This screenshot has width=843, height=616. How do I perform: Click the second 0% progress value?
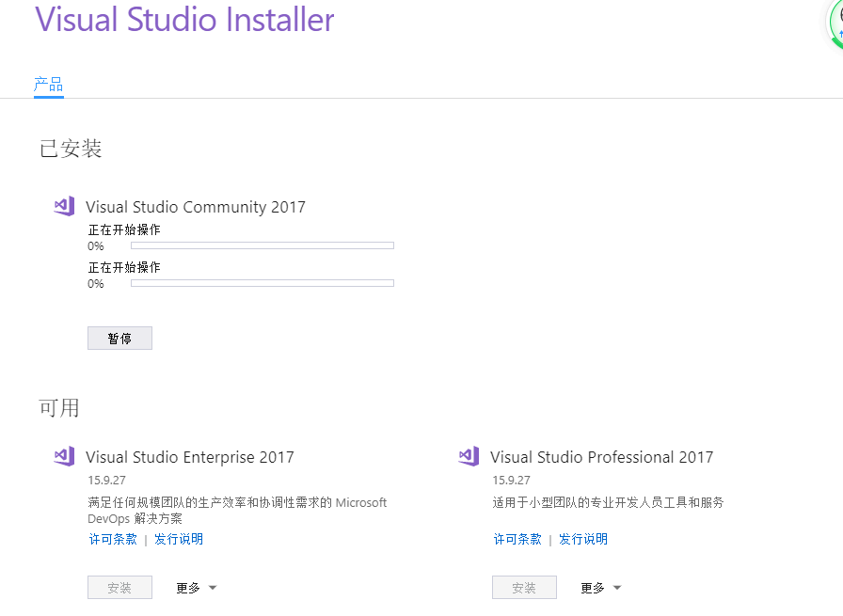coord(96,284)
